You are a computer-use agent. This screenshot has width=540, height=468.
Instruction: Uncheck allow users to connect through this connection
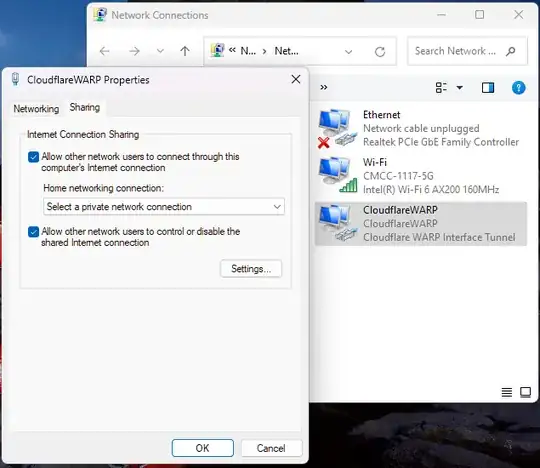coord(33,157)
